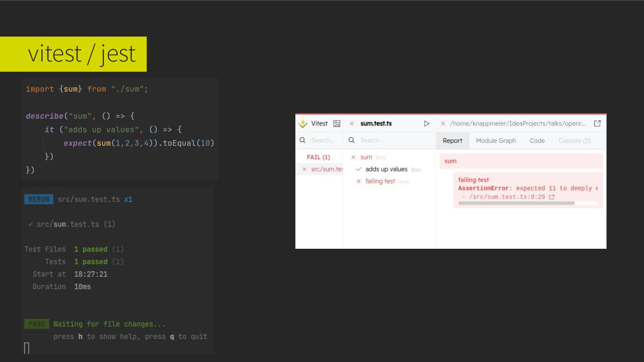This screenshot has height=362, width=644.
Task: Click the Vitest title text
Action: click(319, 124)
